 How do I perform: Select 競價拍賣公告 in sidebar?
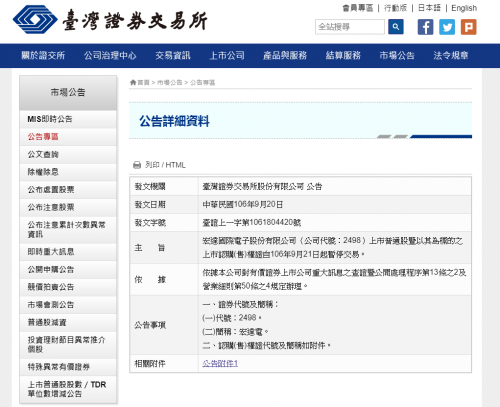tap(68, 287)
